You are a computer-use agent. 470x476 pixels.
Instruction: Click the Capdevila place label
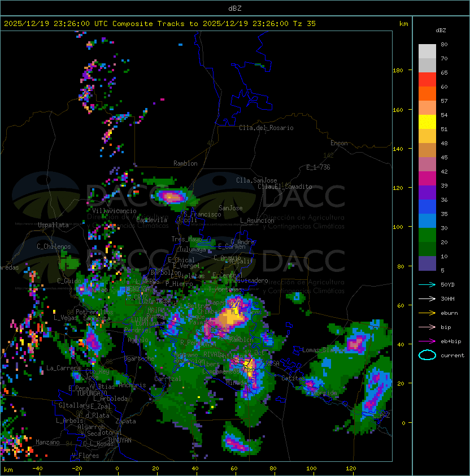(x=151, y=220)
